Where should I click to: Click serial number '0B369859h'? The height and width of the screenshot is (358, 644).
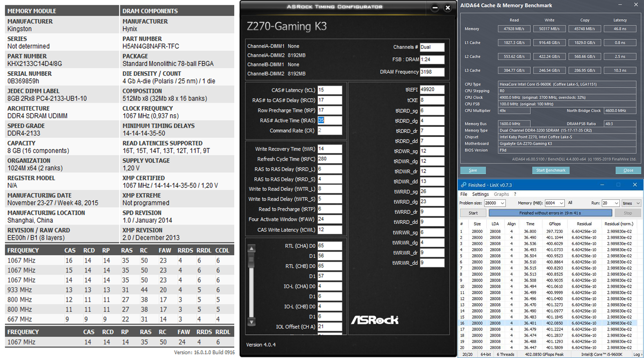[x=23, y=81]
